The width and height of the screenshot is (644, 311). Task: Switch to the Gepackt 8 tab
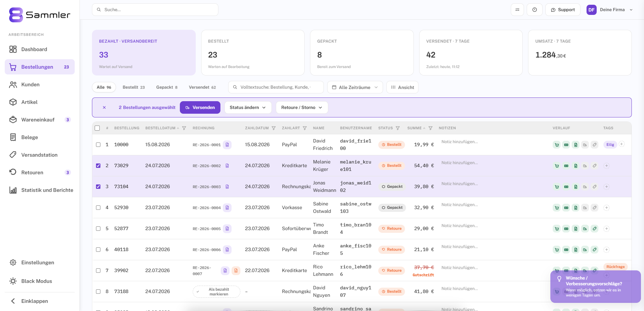click(167, 87)
